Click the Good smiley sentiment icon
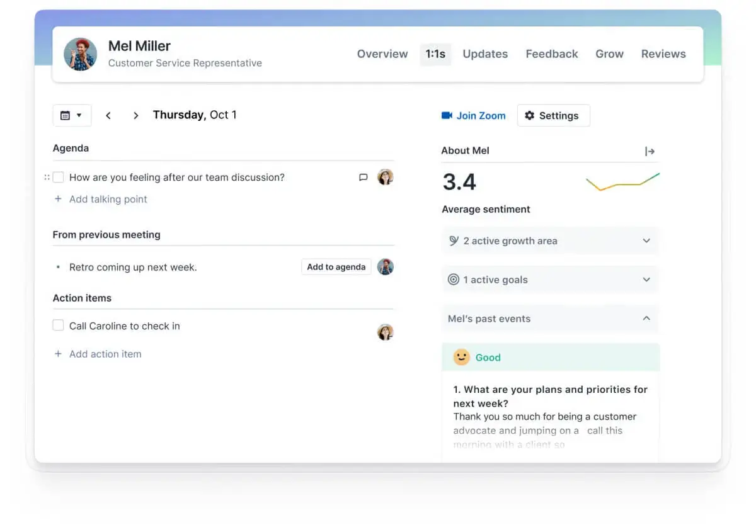 click(x=462, y=358)
